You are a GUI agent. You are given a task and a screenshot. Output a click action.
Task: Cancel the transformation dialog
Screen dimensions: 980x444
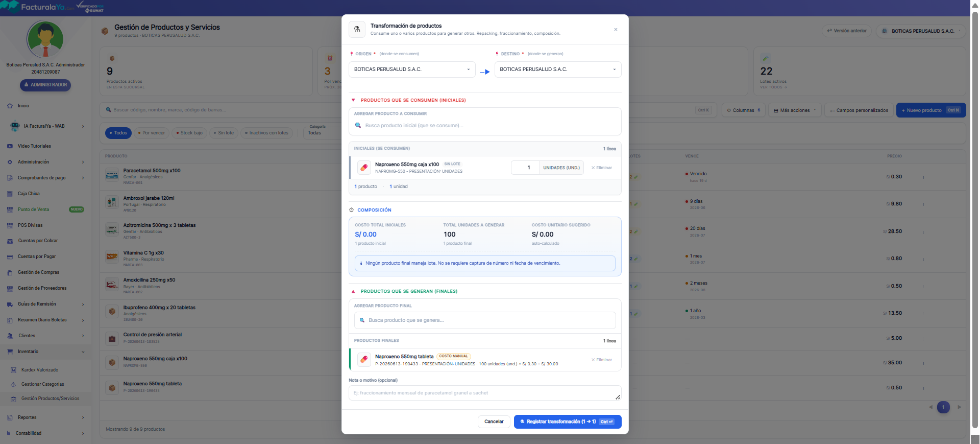[x=494, y=422]
